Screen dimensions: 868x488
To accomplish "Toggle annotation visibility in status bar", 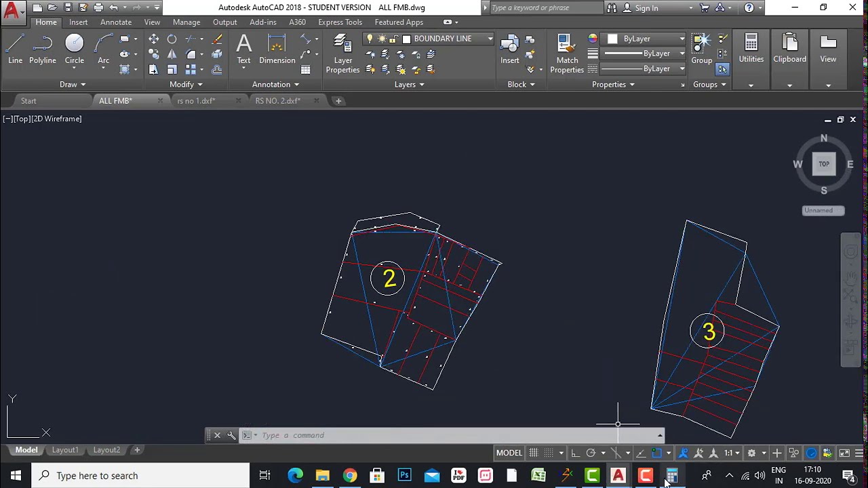I will tap(683, 453).
